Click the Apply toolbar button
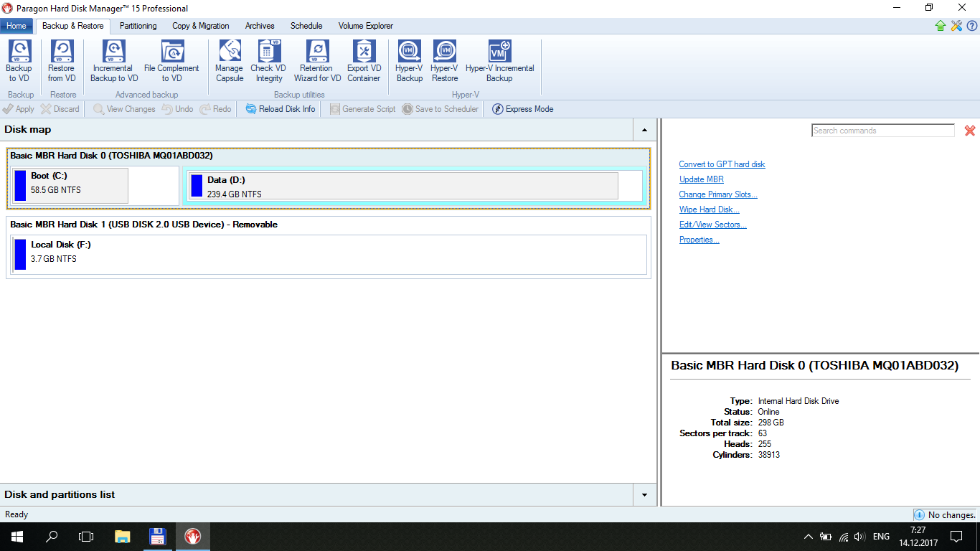This screenshot has width=980, height=551. [x=19, y=109]
